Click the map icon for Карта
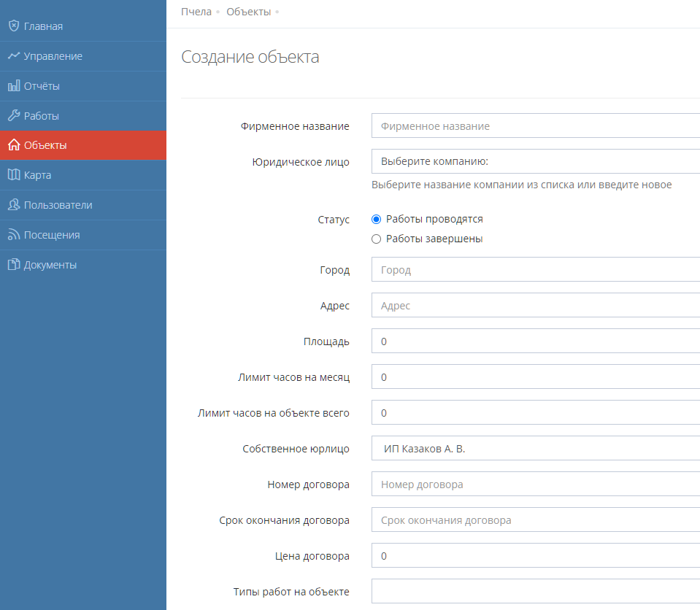700x610 pixels. (x=13, y=175)
